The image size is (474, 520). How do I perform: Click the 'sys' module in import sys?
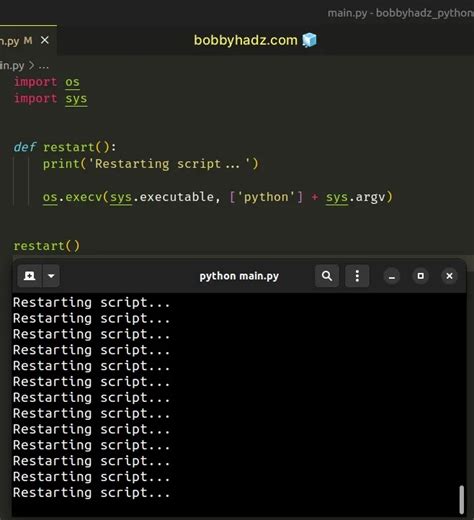click(76, 99)
